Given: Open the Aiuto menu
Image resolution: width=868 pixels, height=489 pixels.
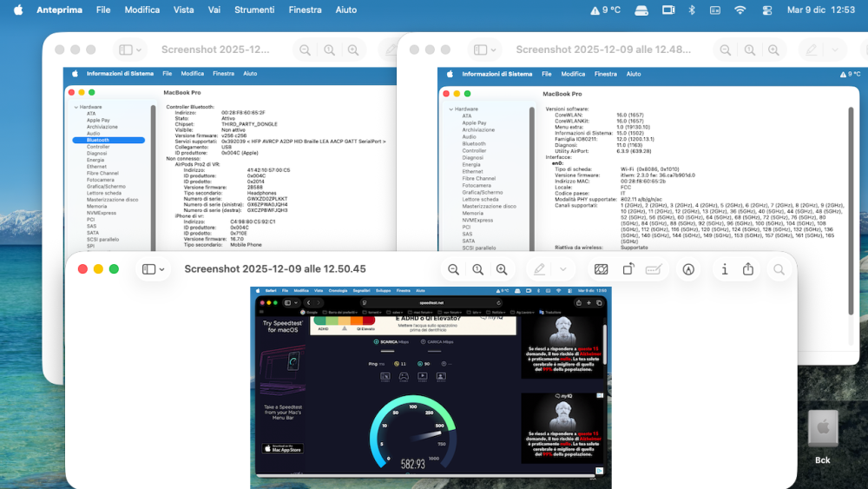Looking at the screenshot, I should coord(346,10).
